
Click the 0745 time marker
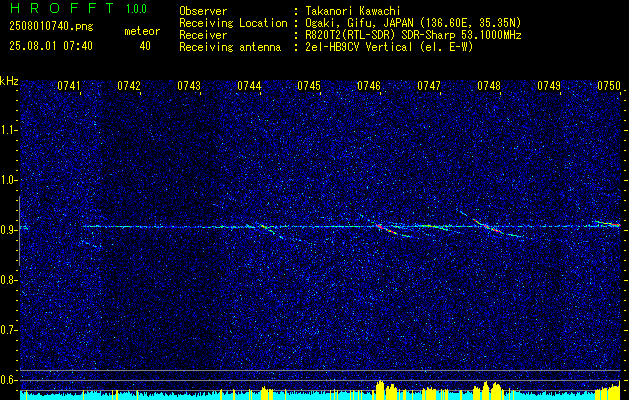coord(309,86)
